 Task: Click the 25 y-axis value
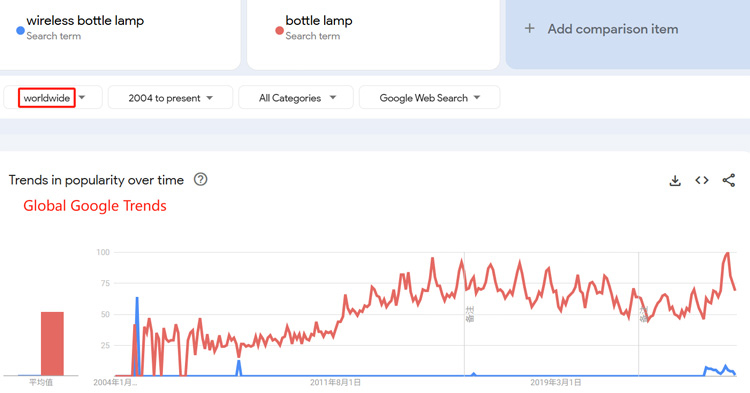[x=105, y=345]
